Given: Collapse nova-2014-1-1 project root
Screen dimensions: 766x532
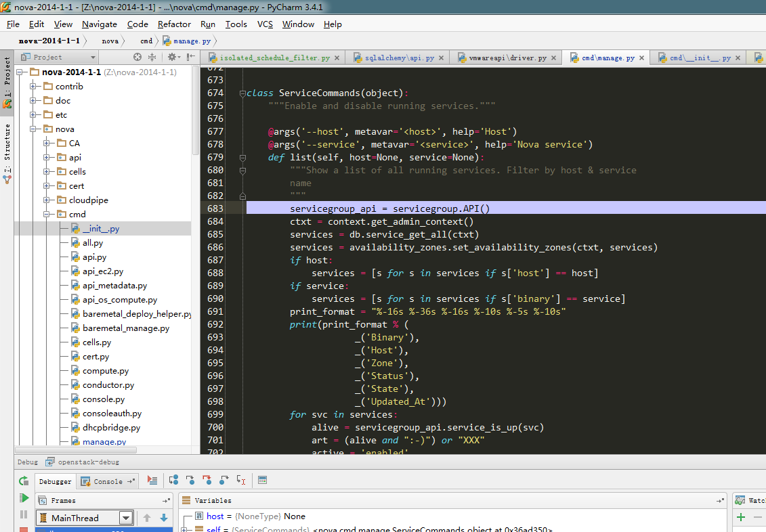Looking at the screenshot, I should pyautogui.click(x=20, y=72).
